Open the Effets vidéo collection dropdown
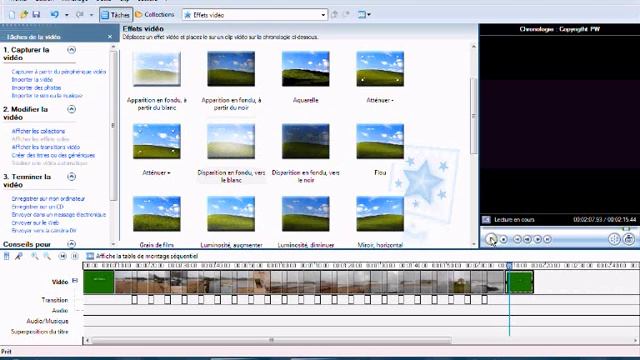The width and height of the screenshot is (640, 360). [255, 15]
